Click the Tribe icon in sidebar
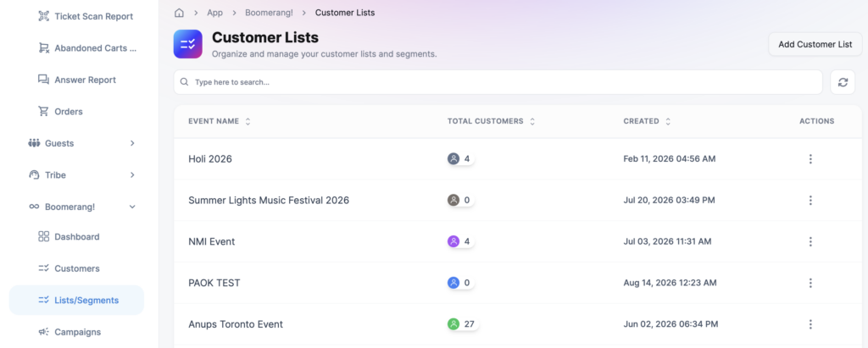Viewport: 868px width, 348px height. (x=34, y=174)
